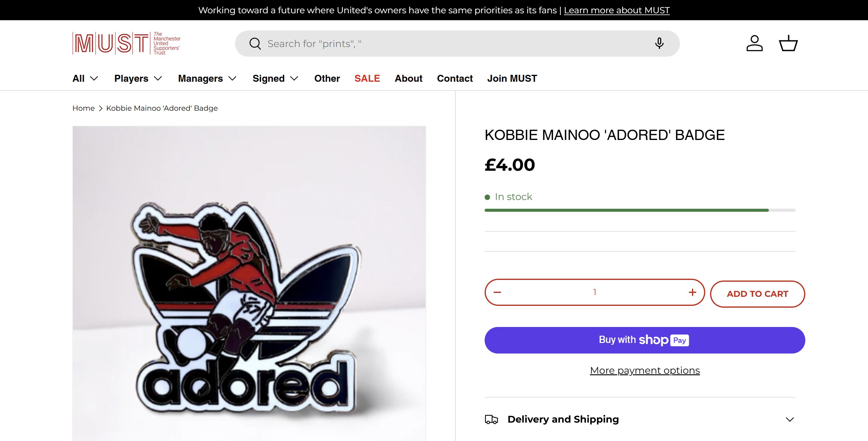Click Learn more about MUST link

coord(617,10)
